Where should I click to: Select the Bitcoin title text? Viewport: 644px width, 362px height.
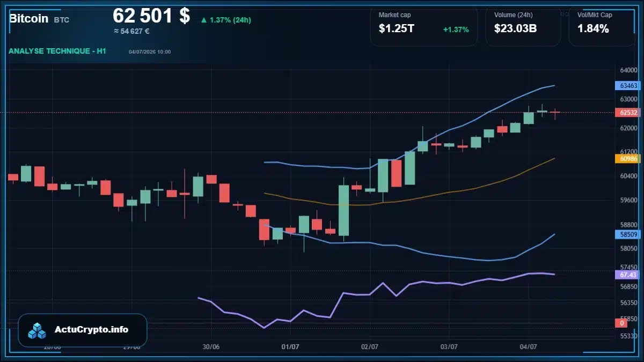click(29, 18)
